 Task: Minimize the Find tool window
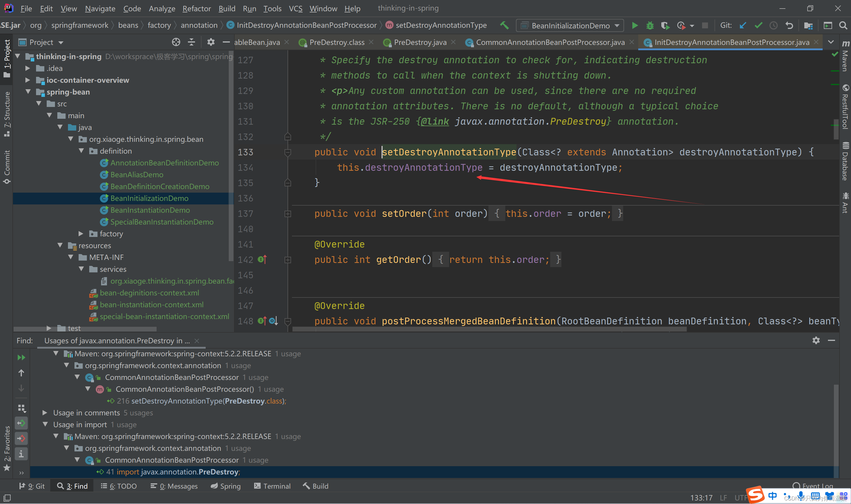coord(831,340)
